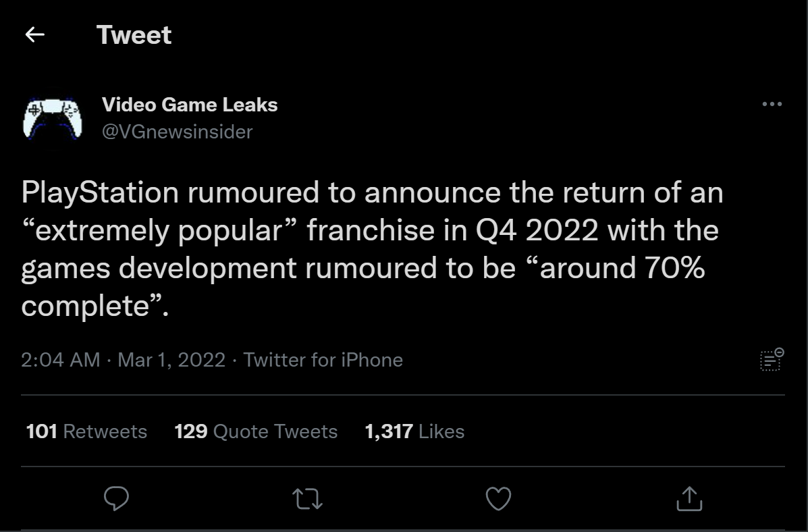Click the Q4 2022 text in the tweet
The width and height of the screenshot is (808, 532).
(533, 231)
